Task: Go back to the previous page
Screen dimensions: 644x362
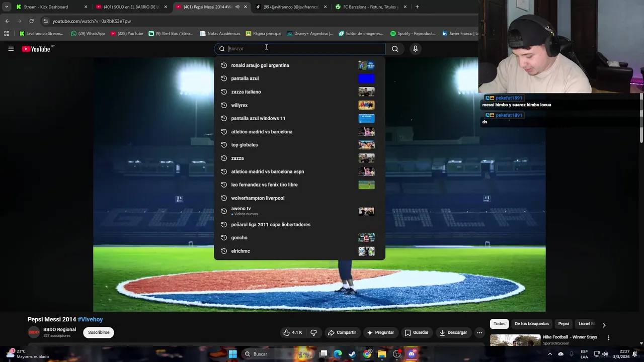Action: click(7, 21)
